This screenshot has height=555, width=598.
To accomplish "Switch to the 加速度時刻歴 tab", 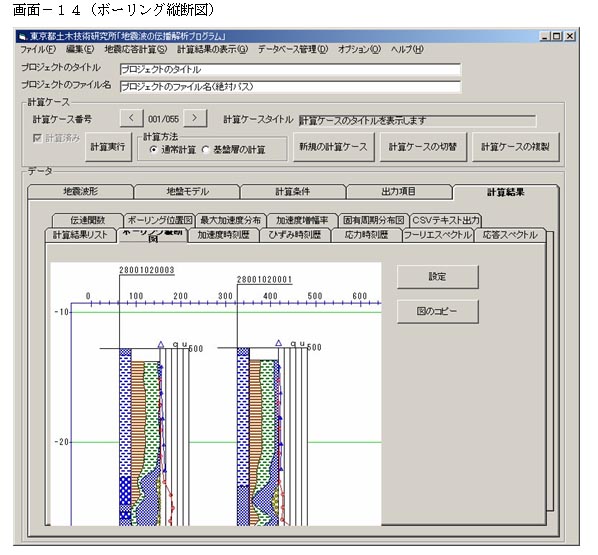I will click(223, 235).
